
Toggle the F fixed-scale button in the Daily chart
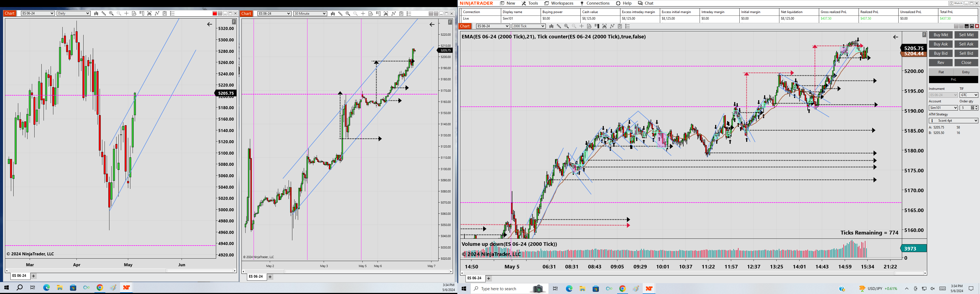pos(234,22)
